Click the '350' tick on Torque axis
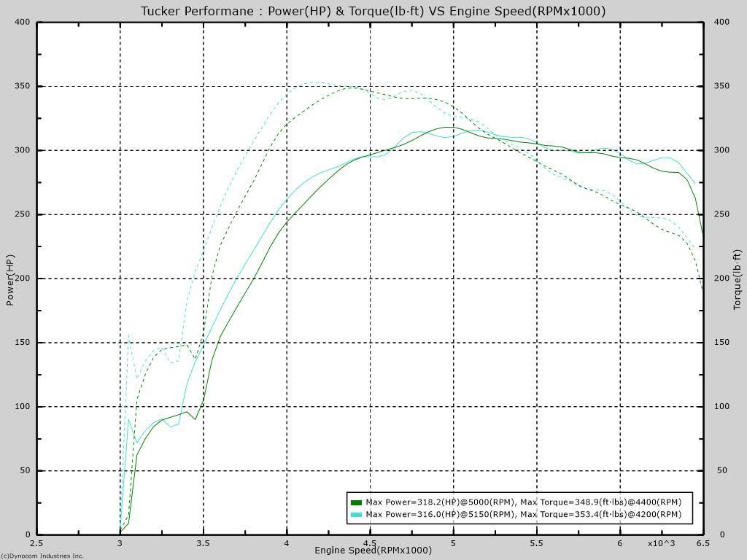This screenshot has height=560, width=747. 721,86
